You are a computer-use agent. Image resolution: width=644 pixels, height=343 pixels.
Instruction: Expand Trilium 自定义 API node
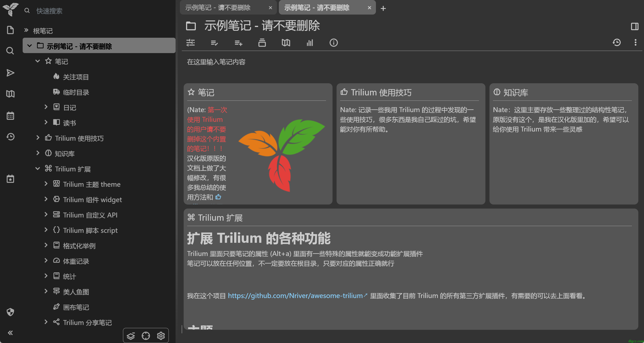coord(46,214)
